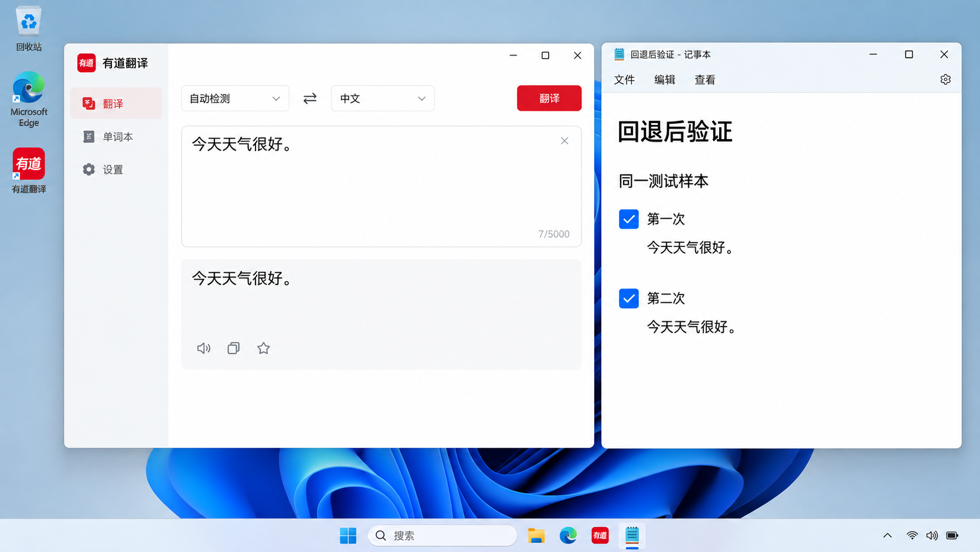
Task: Minimize the Youdao Translate window
Action: [x=513, y=55]
